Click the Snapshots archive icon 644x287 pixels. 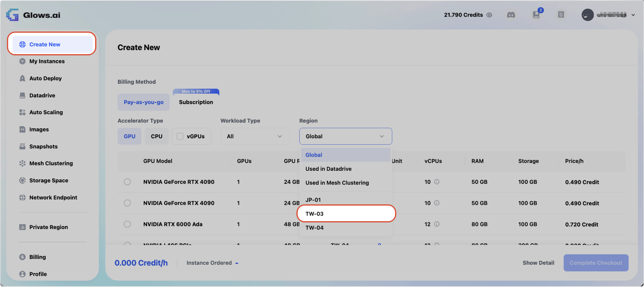[23, 146]
